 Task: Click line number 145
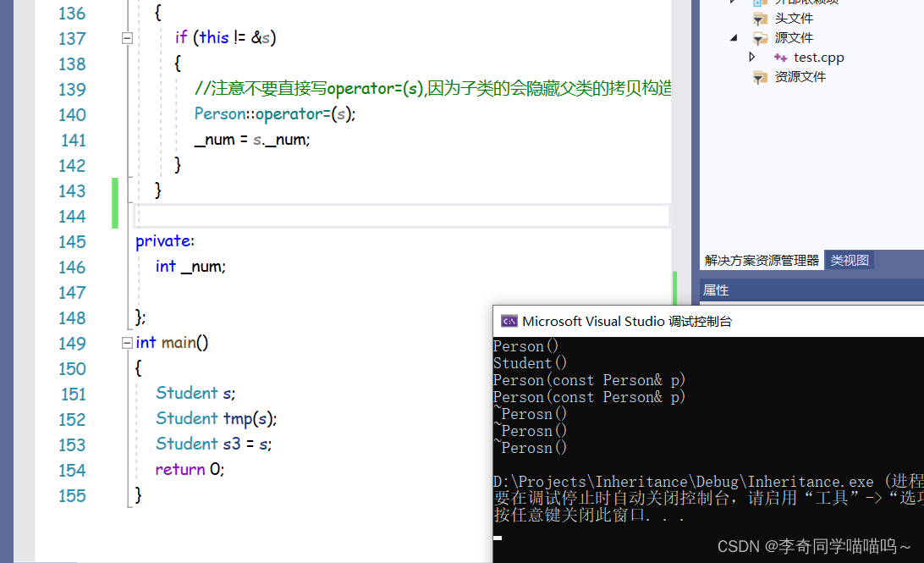tap(72, 241)
